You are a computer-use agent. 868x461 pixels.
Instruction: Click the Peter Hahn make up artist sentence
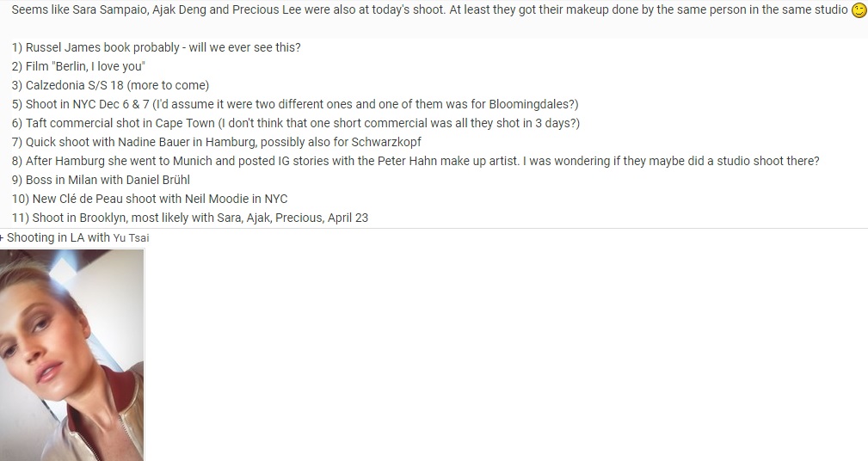pyautogui.click(x=416, y=161)
